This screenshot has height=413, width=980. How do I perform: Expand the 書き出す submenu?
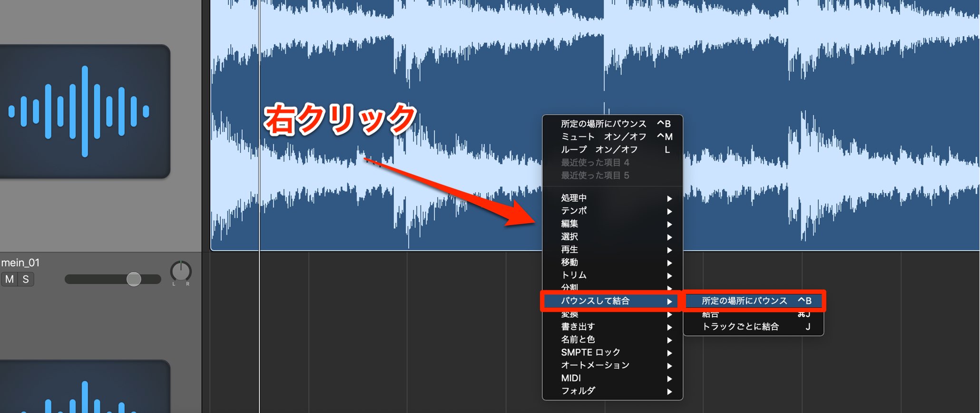(x=613, y=326)
